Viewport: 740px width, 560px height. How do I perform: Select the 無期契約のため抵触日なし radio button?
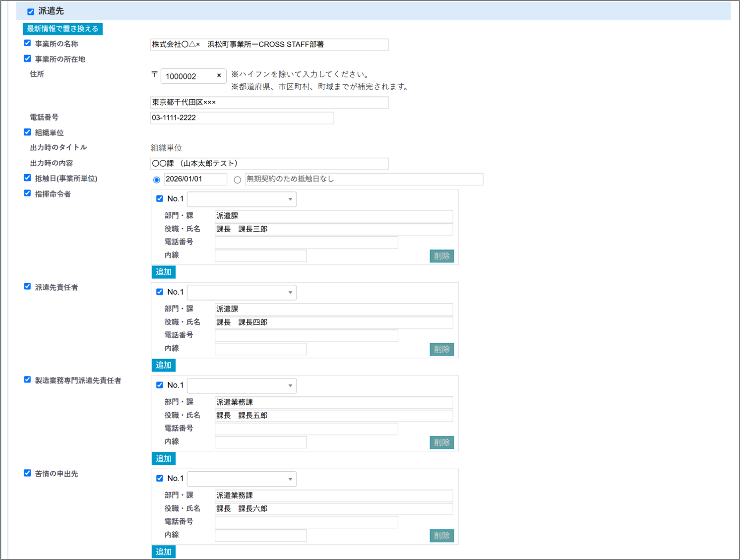[238, 180]
